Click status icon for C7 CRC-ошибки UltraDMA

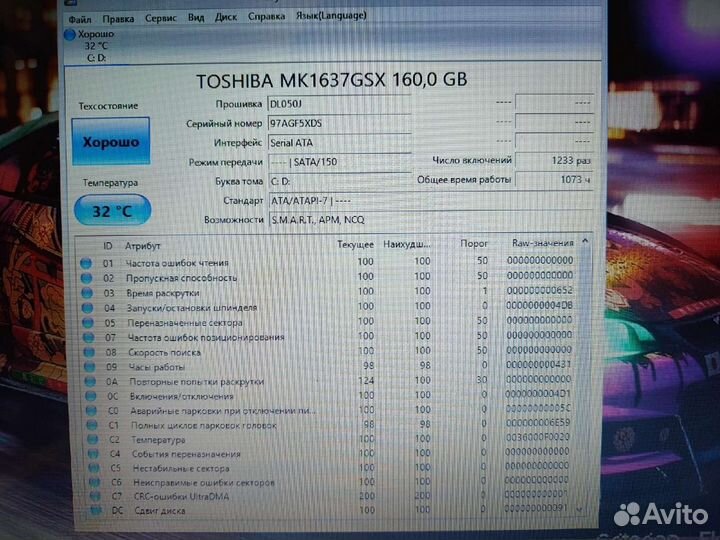tap(91, 496)
